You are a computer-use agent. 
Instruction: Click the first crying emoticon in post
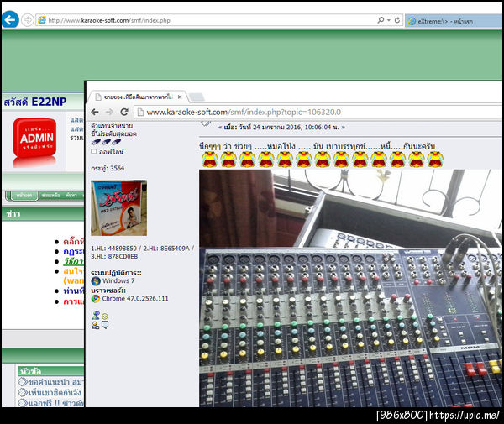(x=209, y=160)
